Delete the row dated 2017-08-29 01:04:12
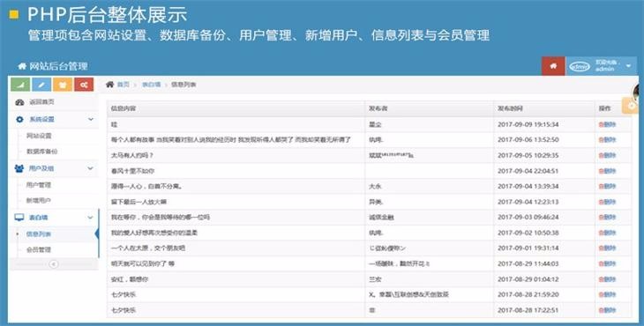The height and width of the screenshot is (326, 644). point(607,279)
